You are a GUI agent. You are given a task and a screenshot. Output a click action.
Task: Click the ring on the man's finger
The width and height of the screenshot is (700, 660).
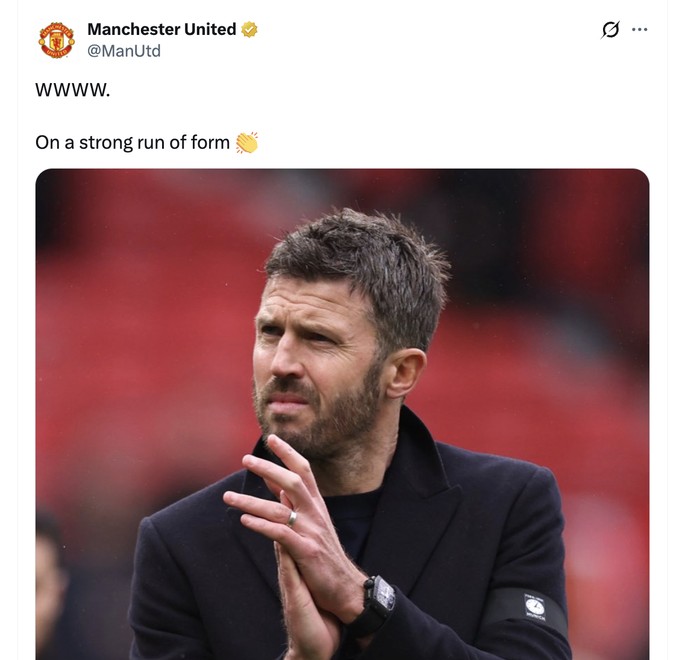292,517
